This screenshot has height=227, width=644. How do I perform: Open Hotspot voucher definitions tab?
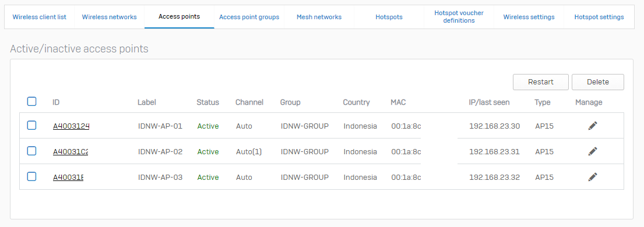coord(459,17)
